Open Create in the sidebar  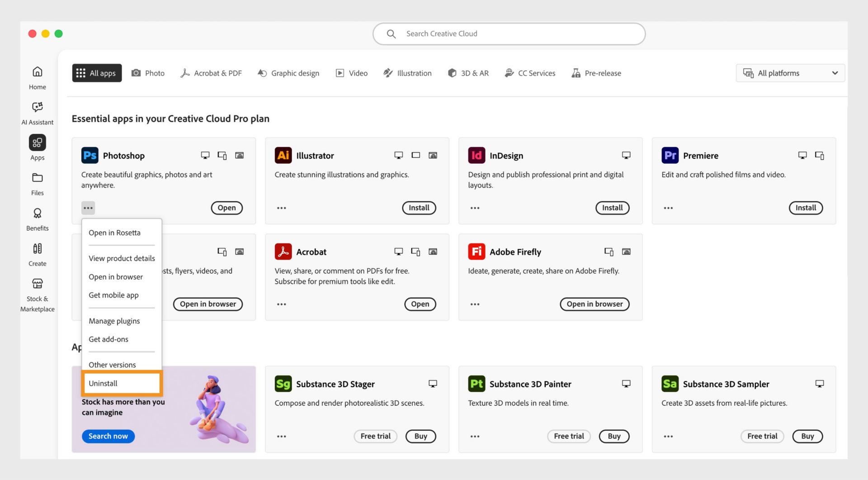pyautogui.click(x=37, y=254)
